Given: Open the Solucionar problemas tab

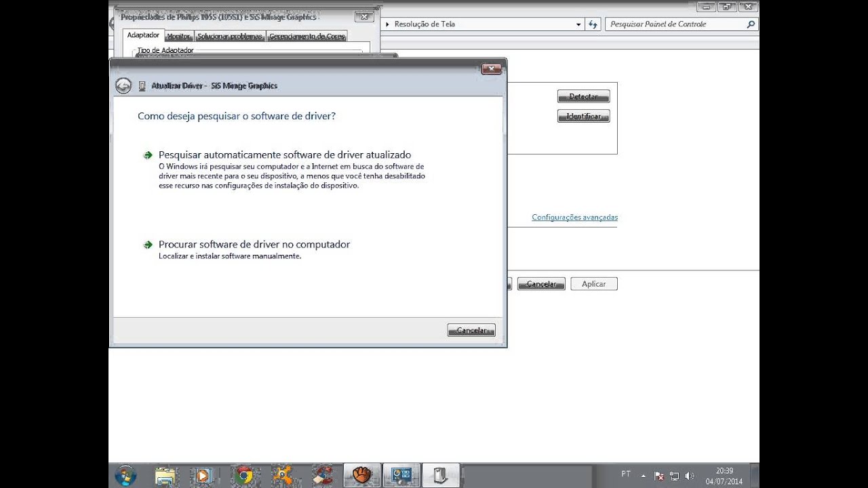Looking at the screenshot, I should coord(230,37).
